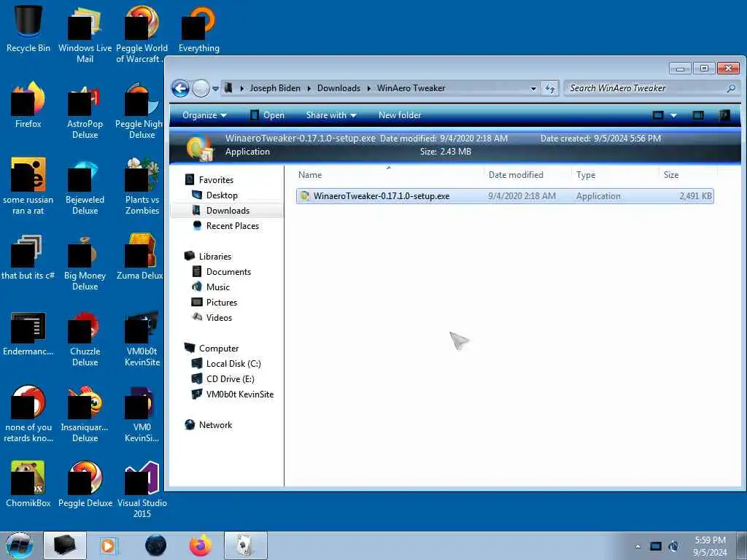The width and height of the screenshot is (747, 560).
Task: Open the Organize dropdown menu
Action: [204, 115]
